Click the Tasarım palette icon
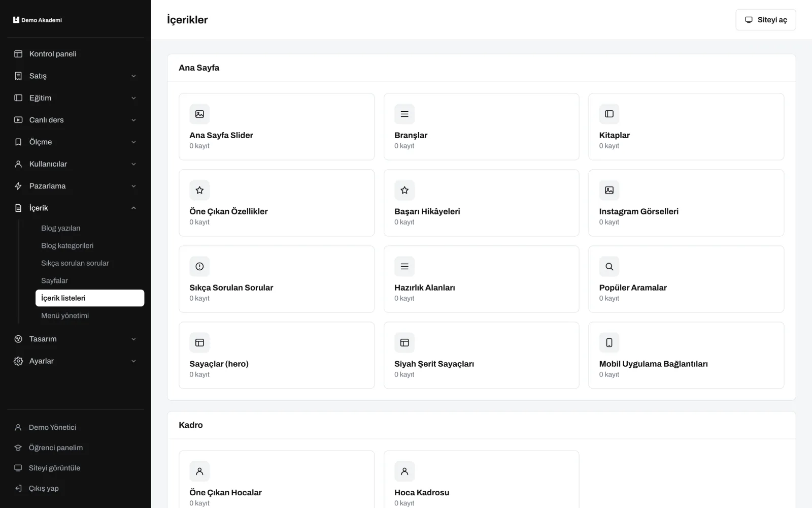The image size is (812, 508). click(x=18, y=339)
